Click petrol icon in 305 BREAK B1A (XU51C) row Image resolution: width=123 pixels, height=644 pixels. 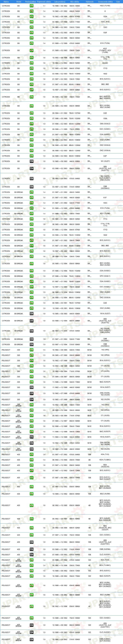coord(31,426)
